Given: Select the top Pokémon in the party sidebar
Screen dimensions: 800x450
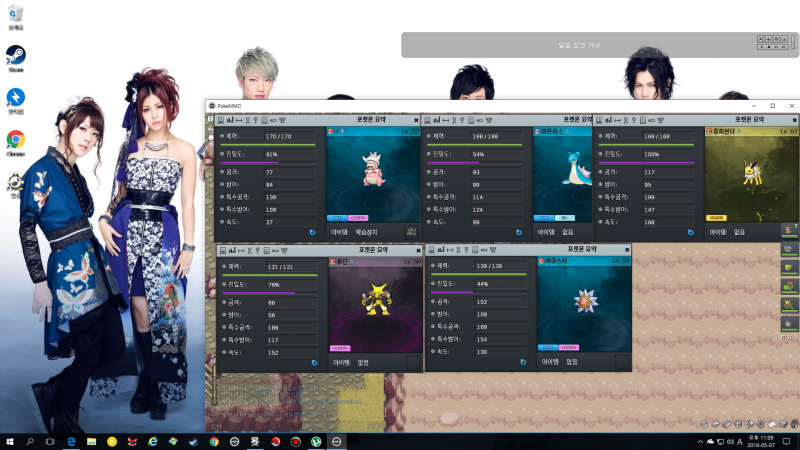Looking at the screenshot, I should [790, 230].
